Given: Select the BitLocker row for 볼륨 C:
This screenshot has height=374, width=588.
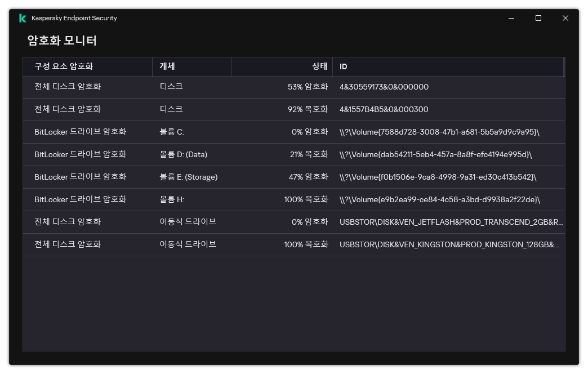Looking at the screenshot, I should pyautogui.click(x=225, y=132).
